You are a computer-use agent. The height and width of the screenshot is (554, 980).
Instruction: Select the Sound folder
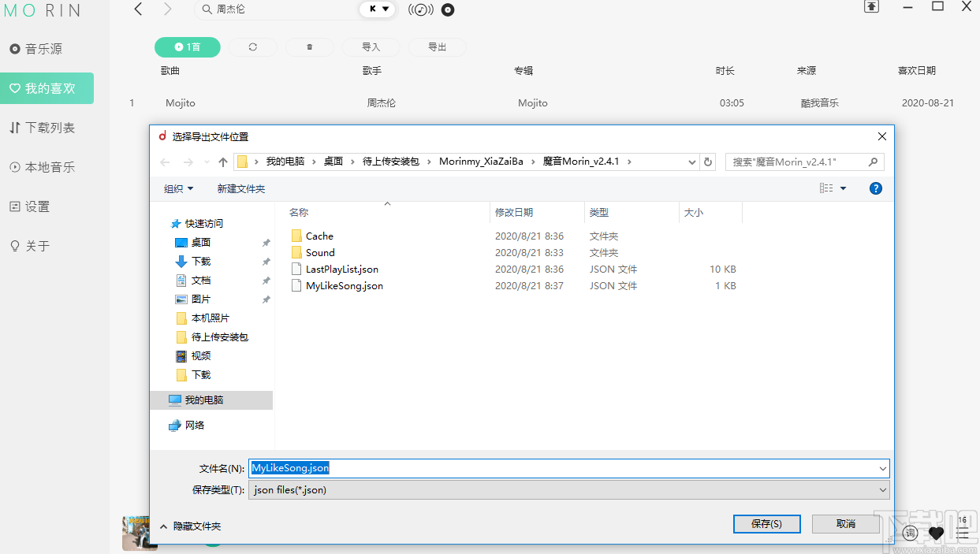tap(320, 253)
